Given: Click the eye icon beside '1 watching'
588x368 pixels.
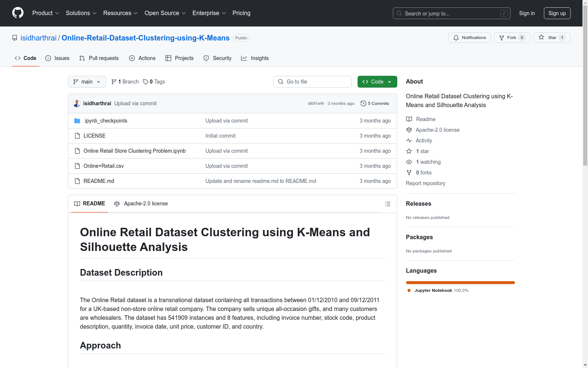Looking at the screenshot, I should (x=409, y=162).
